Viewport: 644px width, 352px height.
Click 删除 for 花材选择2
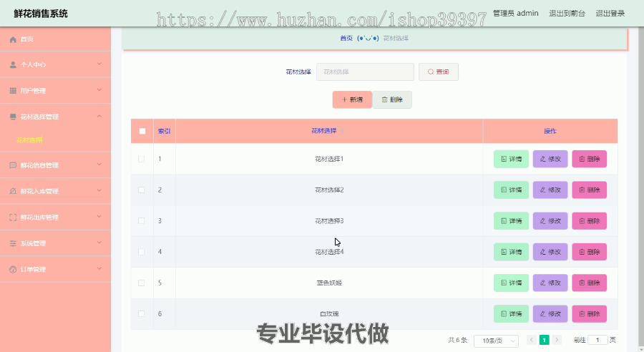[x=590, y=190]
